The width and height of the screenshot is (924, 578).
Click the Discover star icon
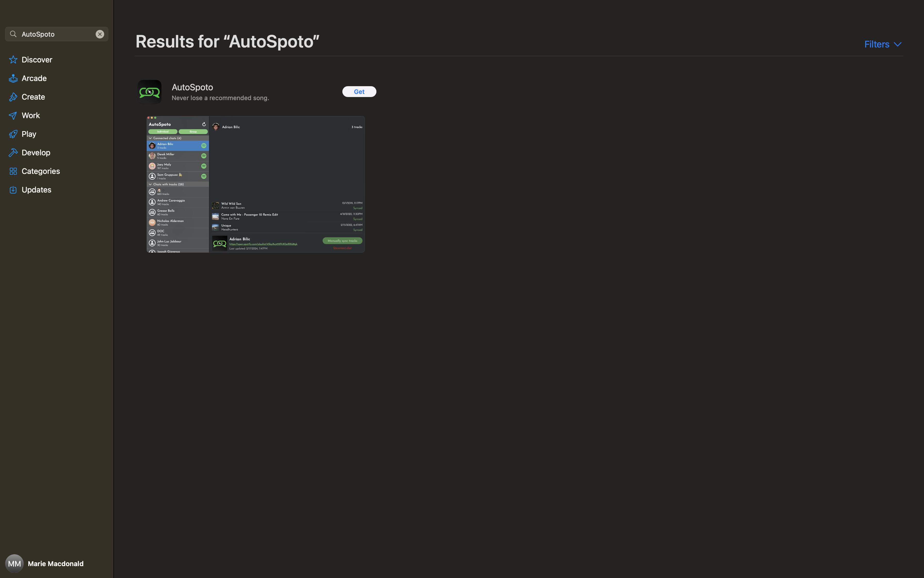click(13, 60)
